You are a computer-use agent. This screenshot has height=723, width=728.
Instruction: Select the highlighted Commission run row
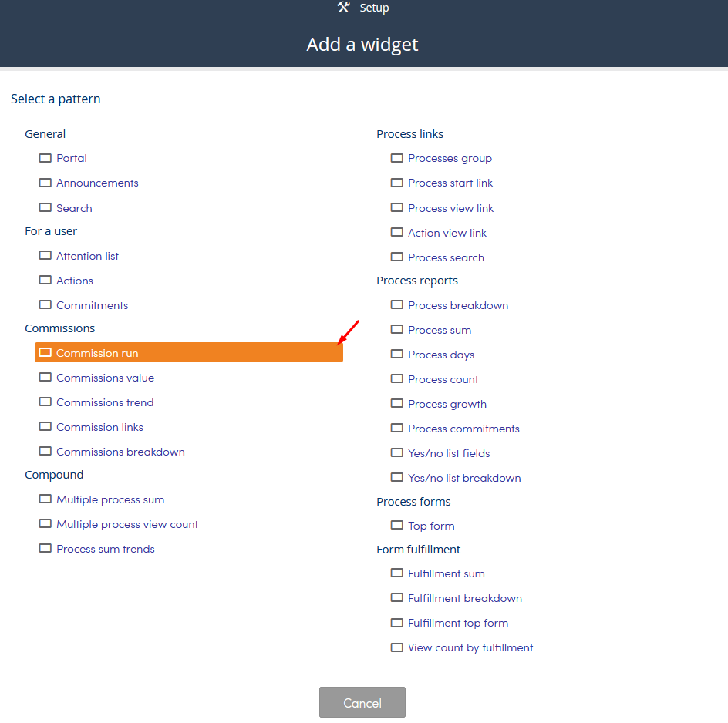coord(189,353)
